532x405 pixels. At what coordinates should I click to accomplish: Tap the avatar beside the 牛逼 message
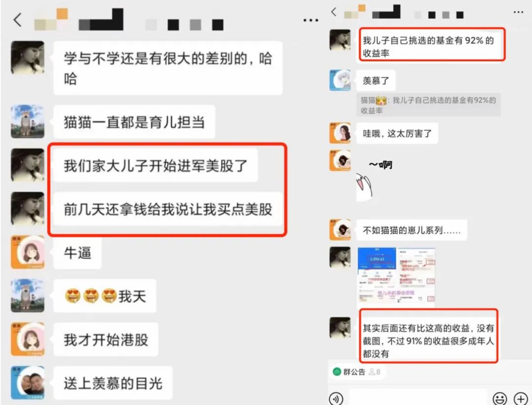(28, 252)
